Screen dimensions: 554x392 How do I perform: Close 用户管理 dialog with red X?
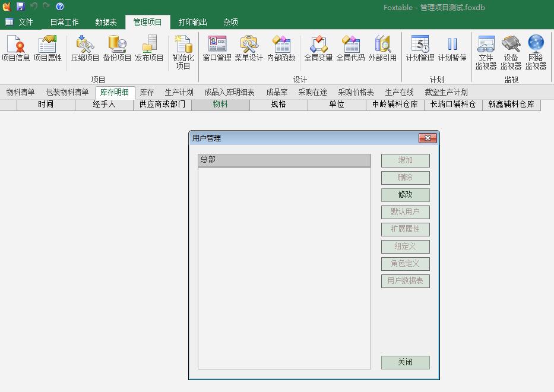click(x=428, y=138)
